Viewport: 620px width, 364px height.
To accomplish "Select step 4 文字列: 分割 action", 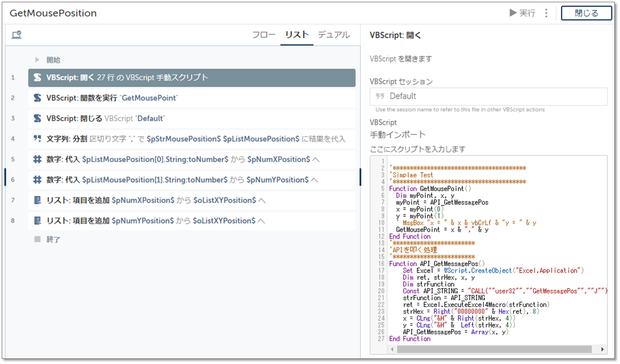I will tap(192, 139).
